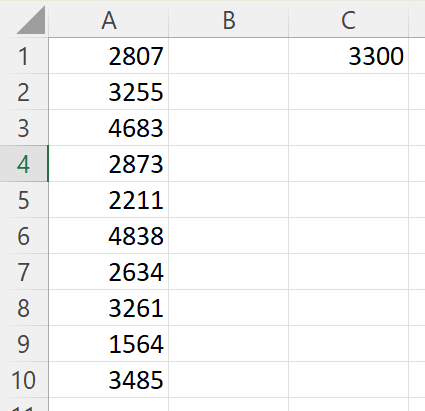Select column B header
This screenshot has height=411, width=425.
point(229,20)
